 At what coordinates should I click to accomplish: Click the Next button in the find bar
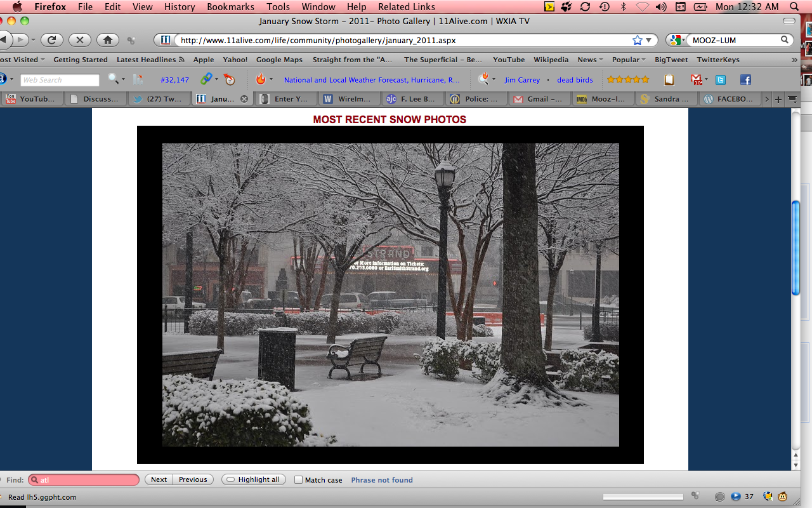[x=159, y=479]
